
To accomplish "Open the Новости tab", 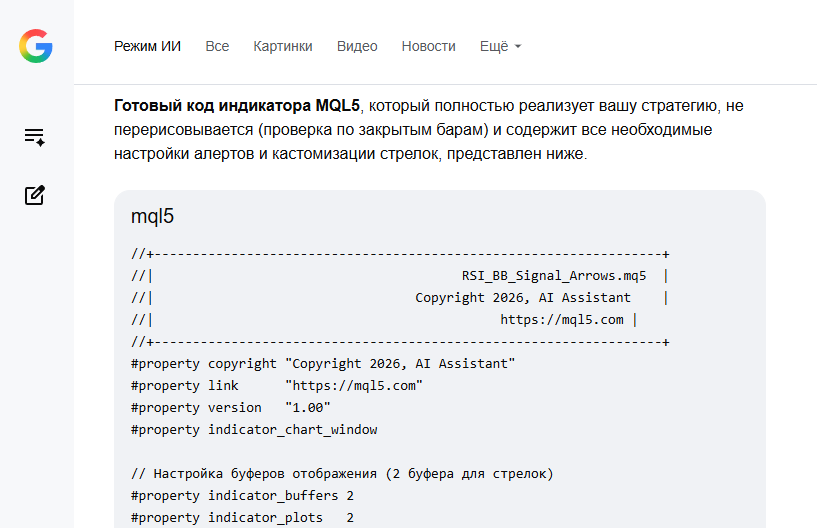I will point(428,46).
